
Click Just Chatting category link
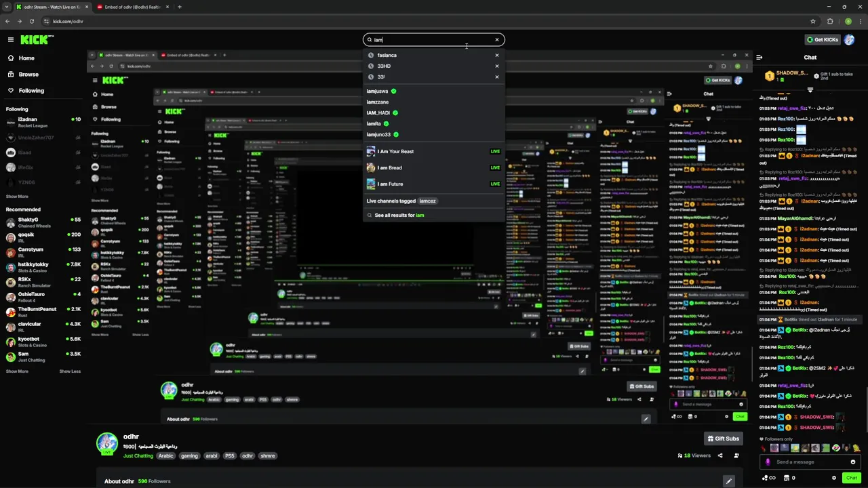[138, 456]
